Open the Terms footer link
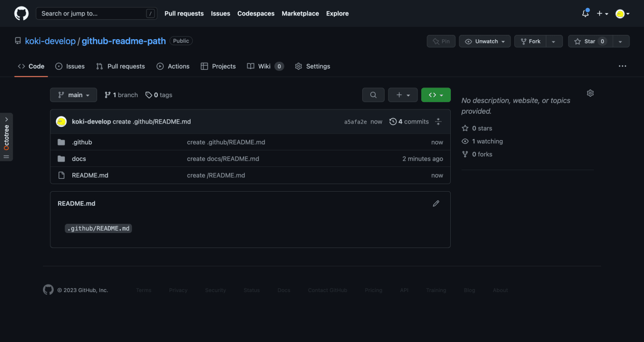The image size is (644, 342). click(x=144, y=290)
